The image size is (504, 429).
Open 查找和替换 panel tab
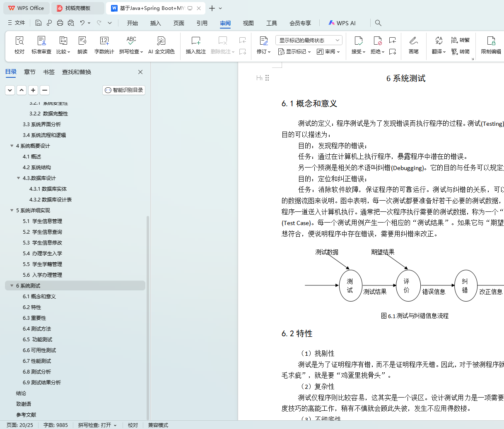point(77,72)
